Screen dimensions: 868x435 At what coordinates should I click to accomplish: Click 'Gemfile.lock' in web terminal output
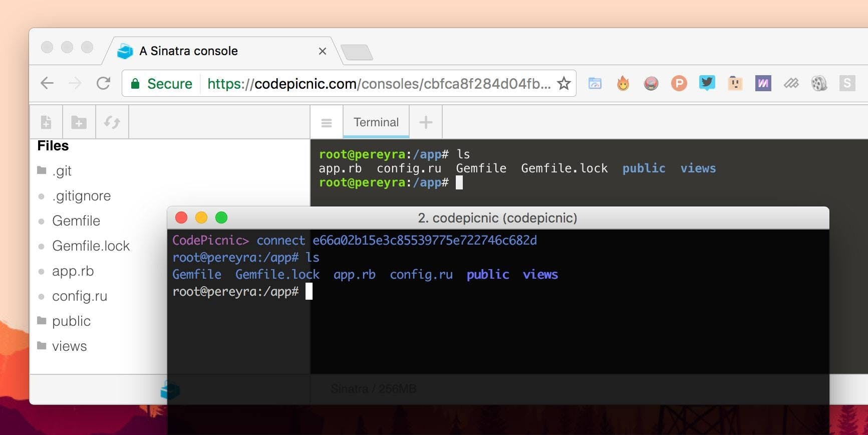click(564, 168)
